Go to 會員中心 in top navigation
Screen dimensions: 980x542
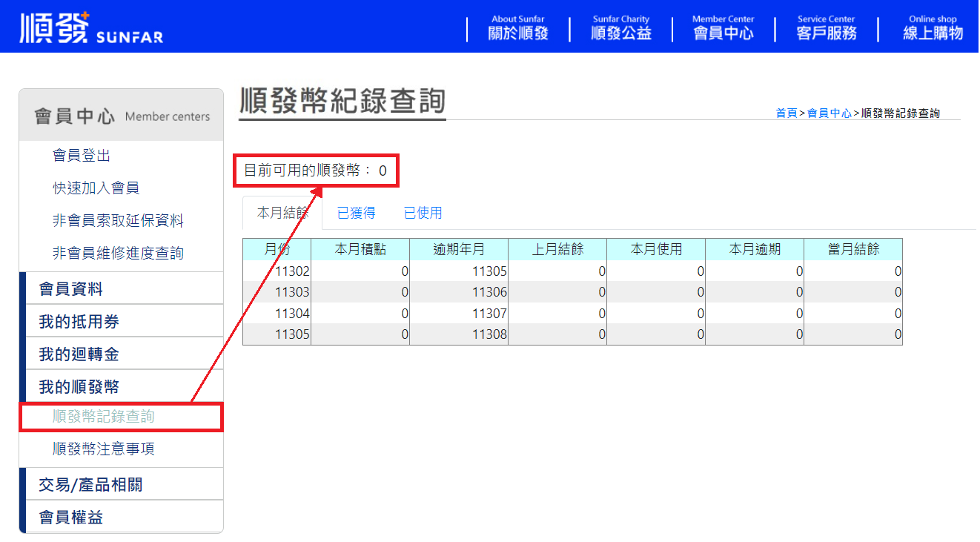point(723,28)
